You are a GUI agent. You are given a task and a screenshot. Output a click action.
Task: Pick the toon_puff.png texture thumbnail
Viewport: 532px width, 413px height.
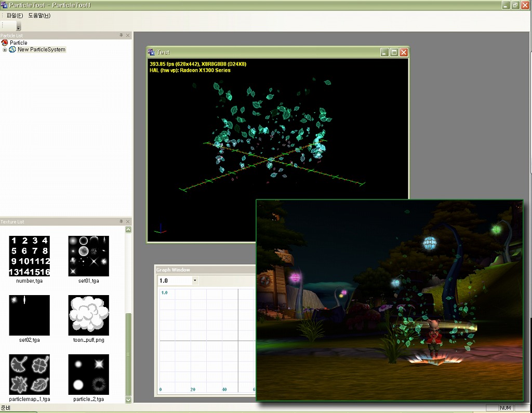click(x=88, y=315)
